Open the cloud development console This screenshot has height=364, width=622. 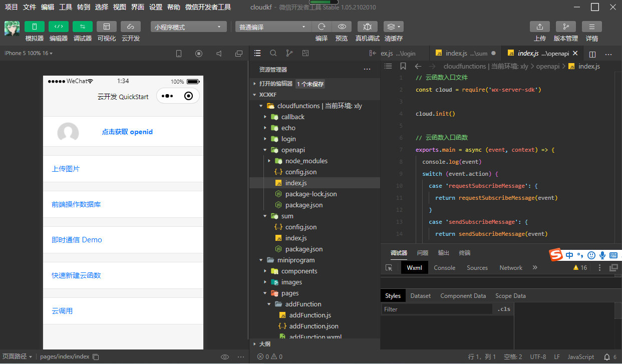click(131, 27)
